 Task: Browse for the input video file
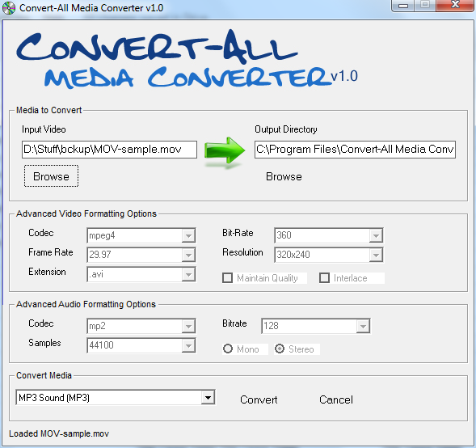pos(51,176)
